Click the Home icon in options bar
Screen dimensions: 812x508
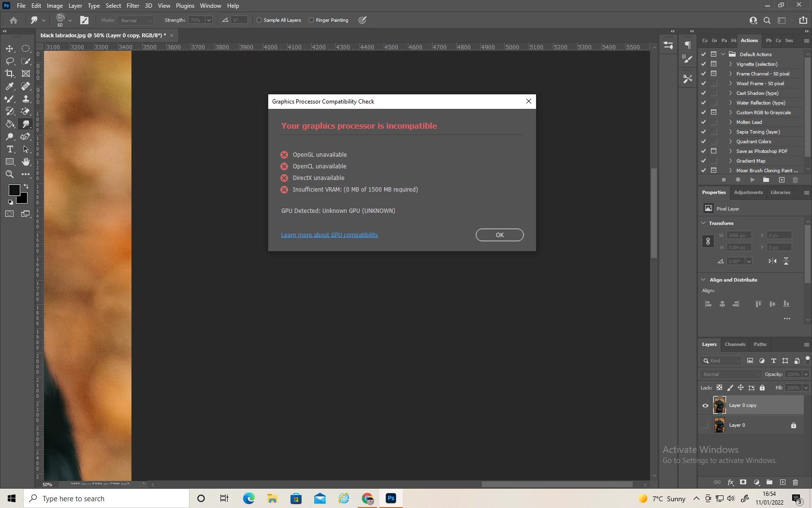point(14,20)
